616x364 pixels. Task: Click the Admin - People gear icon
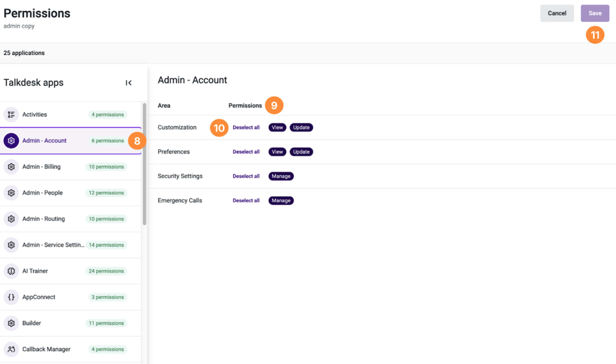(x=11, y=193)
